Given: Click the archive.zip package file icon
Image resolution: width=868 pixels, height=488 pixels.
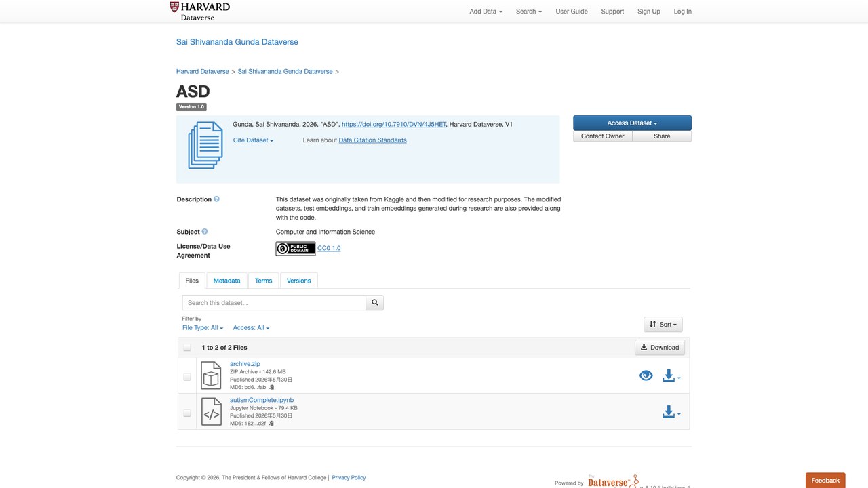Looking at the screenshot, I should click(x=212, y=375).
